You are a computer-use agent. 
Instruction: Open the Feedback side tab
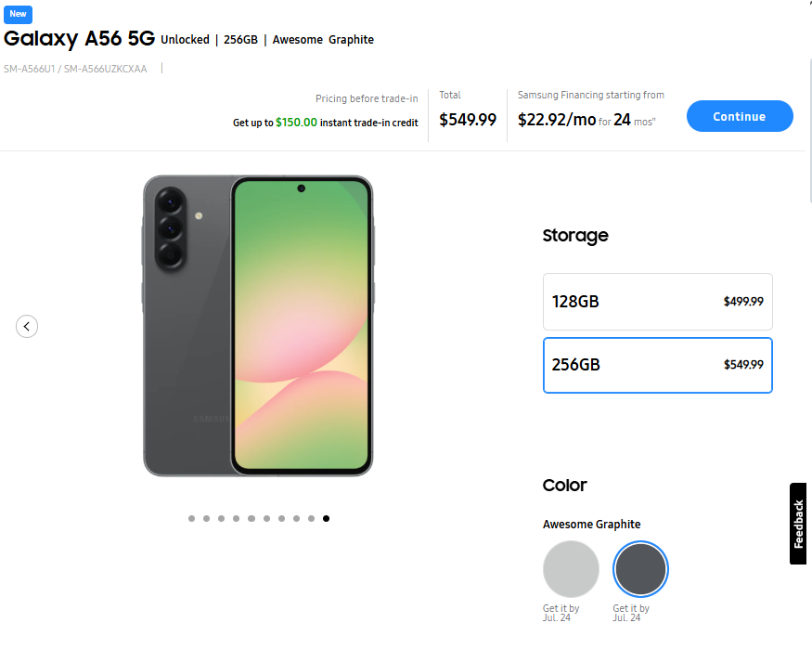click(798, 524)
